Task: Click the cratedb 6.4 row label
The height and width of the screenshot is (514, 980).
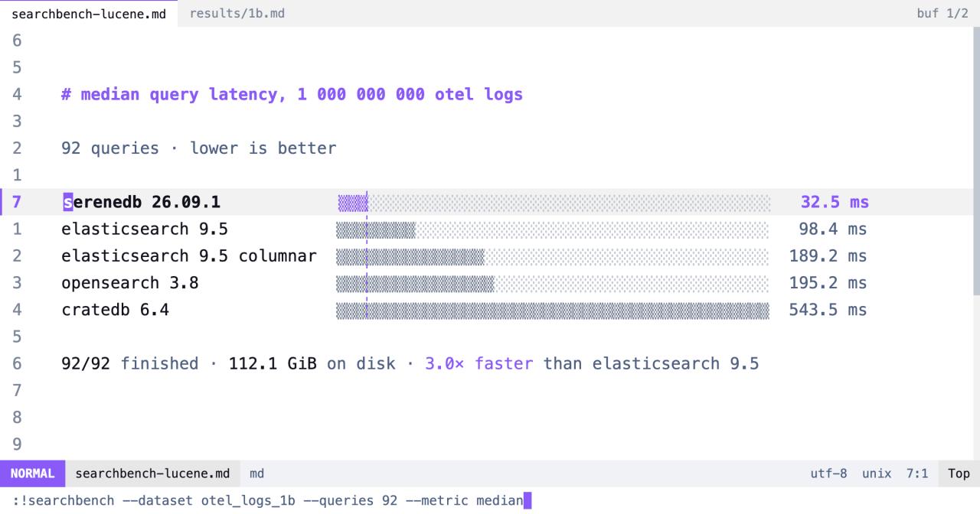Action: (115, 310)
